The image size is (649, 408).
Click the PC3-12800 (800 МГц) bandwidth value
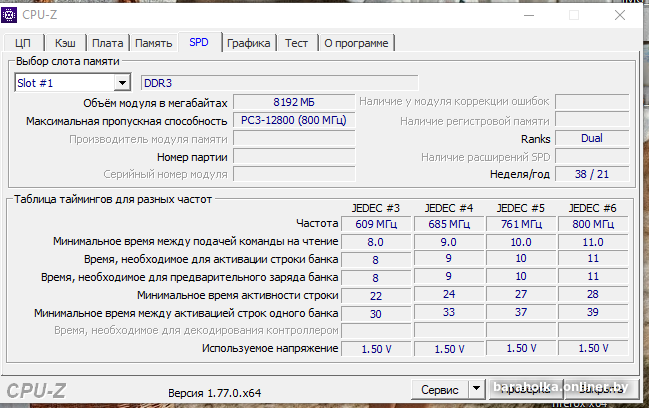(x=294, y=120)
